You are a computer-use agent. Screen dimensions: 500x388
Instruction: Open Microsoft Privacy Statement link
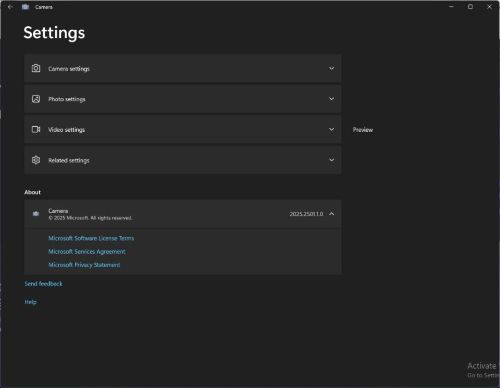pyautogui.click(x=84, y=265)
